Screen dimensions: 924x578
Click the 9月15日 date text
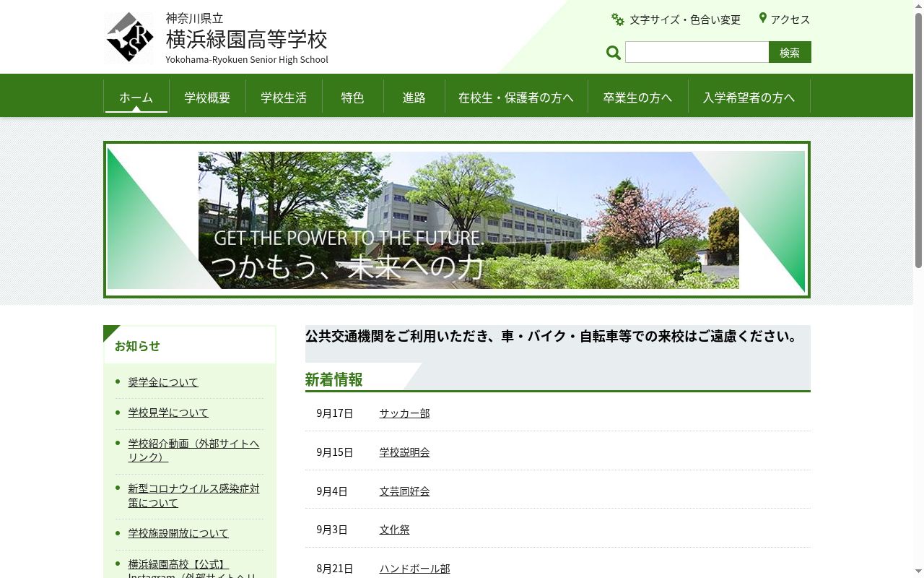coord(335,452)
